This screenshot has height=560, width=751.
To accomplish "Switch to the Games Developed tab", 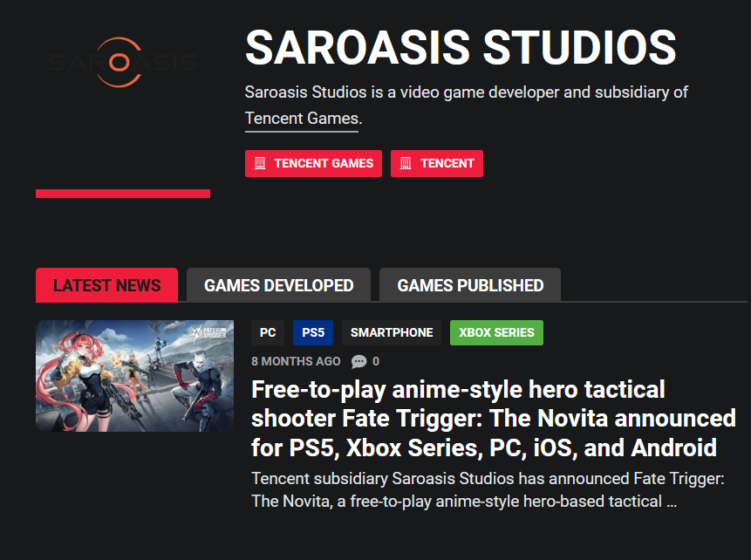I will point(278,285).
